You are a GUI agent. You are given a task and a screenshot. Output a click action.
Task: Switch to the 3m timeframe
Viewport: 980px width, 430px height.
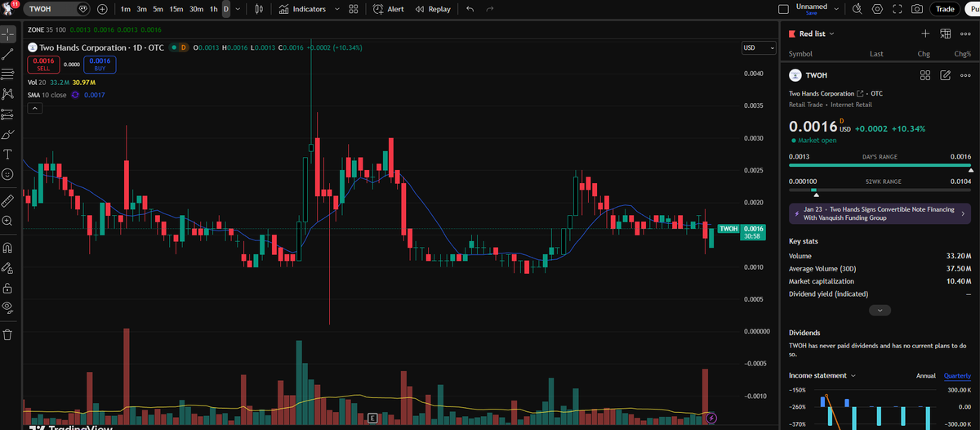pos(141,9)
